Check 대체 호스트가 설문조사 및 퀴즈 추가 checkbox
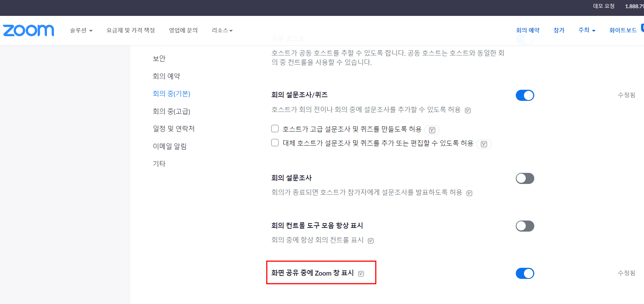This screenshot has width=644, height=304. coord(275,143)
